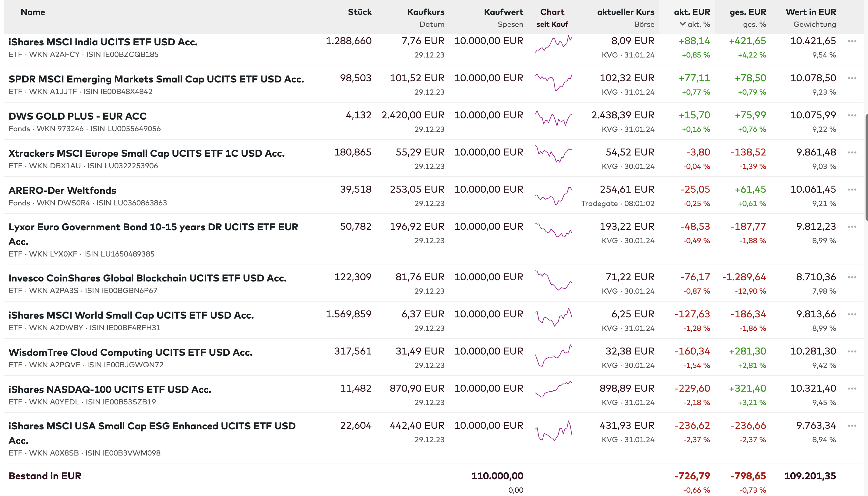
Task: Open options menu for WisdomTree Cloud Computing
Action: (x=852, y=351)
